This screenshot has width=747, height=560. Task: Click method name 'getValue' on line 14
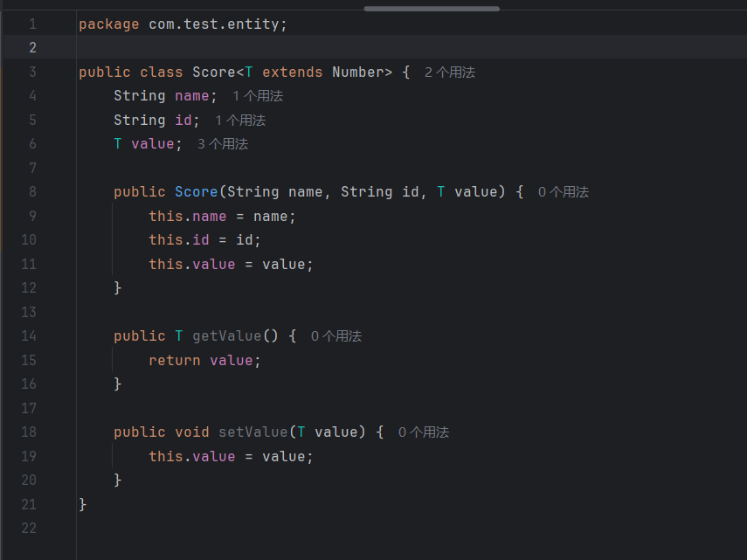227,336
